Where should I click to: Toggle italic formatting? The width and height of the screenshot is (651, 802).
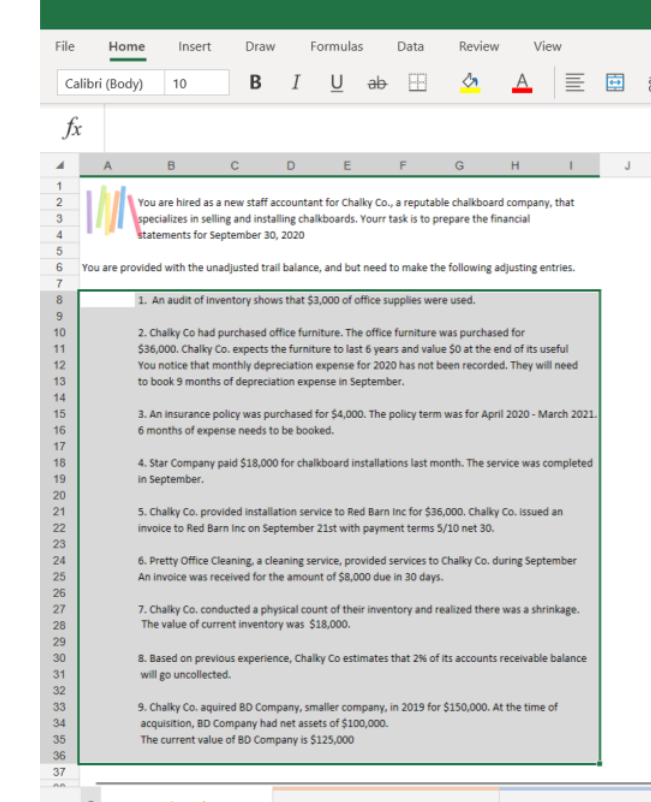tap(296, 82)
